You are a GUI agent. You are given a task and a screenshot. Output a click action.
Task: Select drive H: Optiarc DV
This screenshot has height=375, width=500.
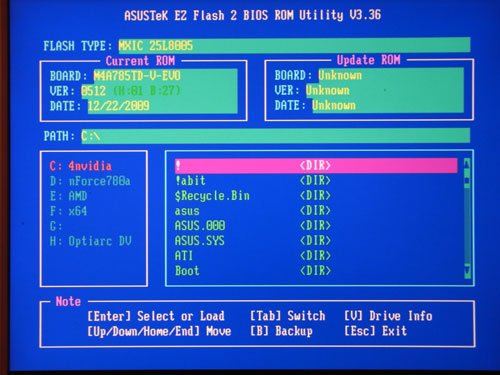tap(90, 241)
